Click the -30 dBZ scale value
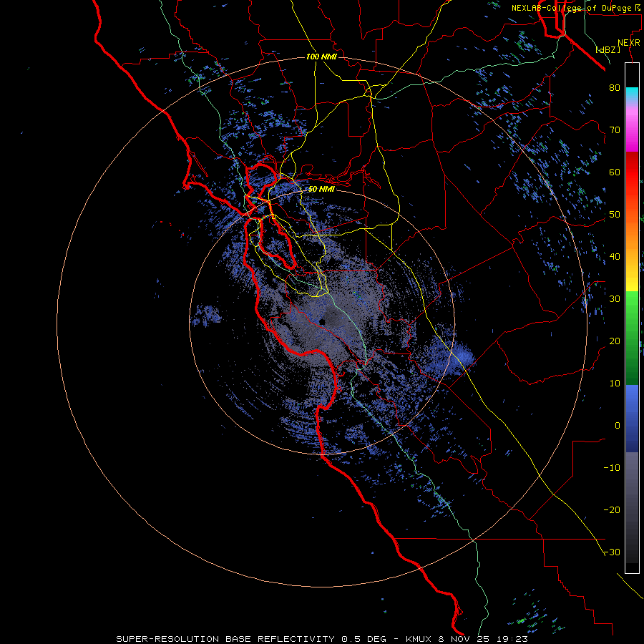Image resolution: width=644 pixels, height=644 pixels. pyautogui.click(x=612, y=552)
